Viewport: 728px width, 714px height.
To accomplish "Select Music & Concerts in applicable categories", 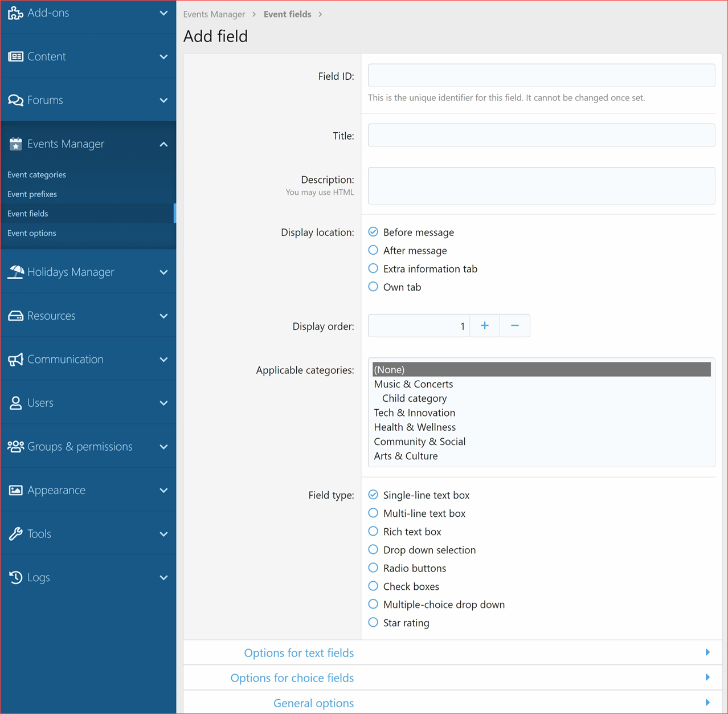I will click(413, 383).
